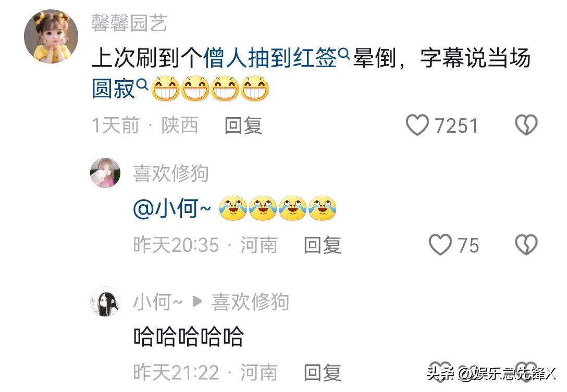567x392 pixels.
Task: Tap replied-to name 喜欢修狗 after the arrow
Action: pos(250,301)
